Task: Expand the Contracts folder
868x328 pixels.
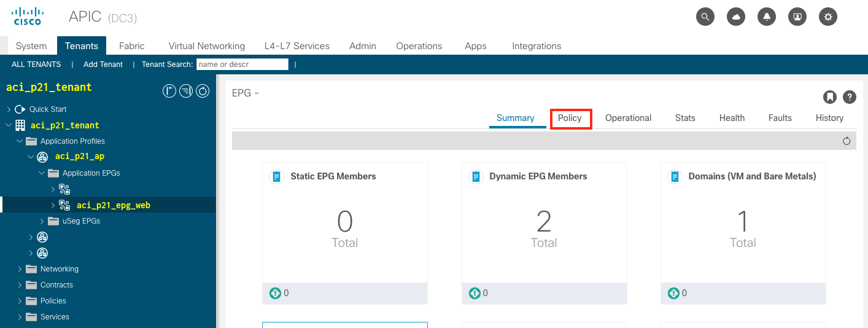Action: tap(20, 285)
